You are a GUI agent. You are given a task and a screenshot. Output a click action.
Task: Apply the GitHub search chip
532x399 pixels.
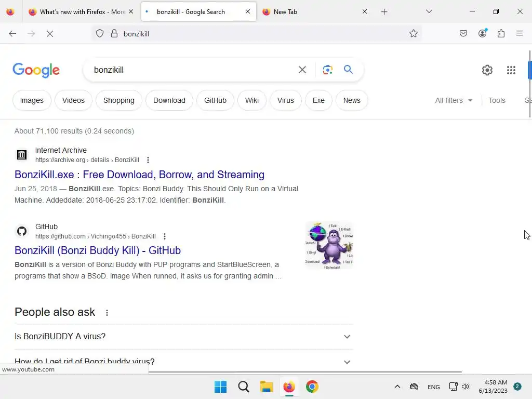click(x=215, y=100)
